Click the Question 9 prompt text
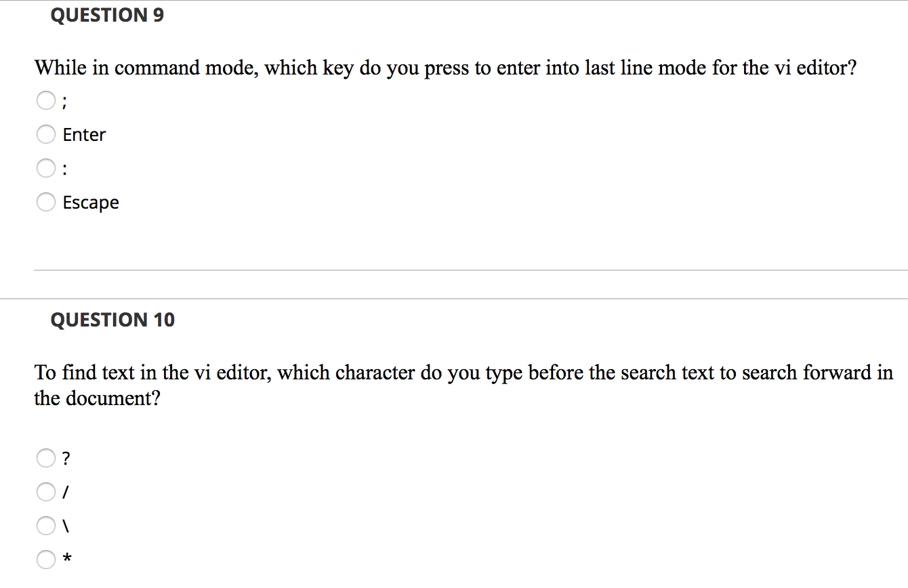908x588 pixels. pos(445,67)
